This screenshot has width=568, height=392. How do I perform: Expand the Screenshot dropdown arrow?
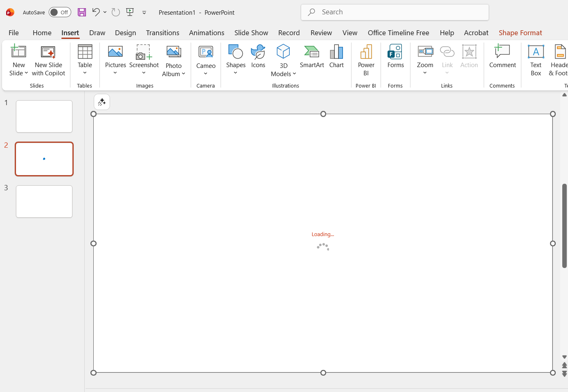[x=144, y=73]
